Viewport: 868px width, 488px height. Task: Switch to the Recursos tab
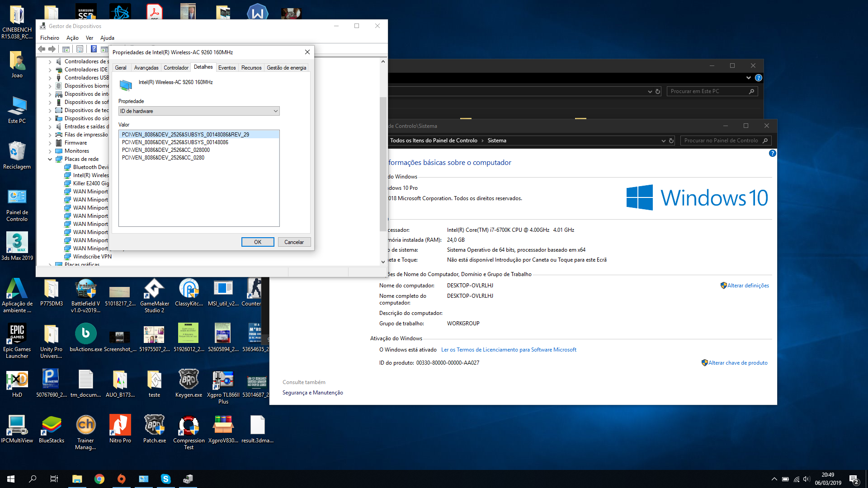click(x=251, y=68)
